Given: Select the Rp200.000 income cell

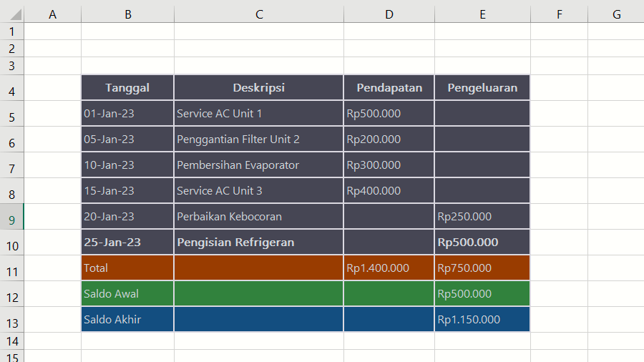Looking at the screenshot, I should pyautogui.click(x=389, y=139).
